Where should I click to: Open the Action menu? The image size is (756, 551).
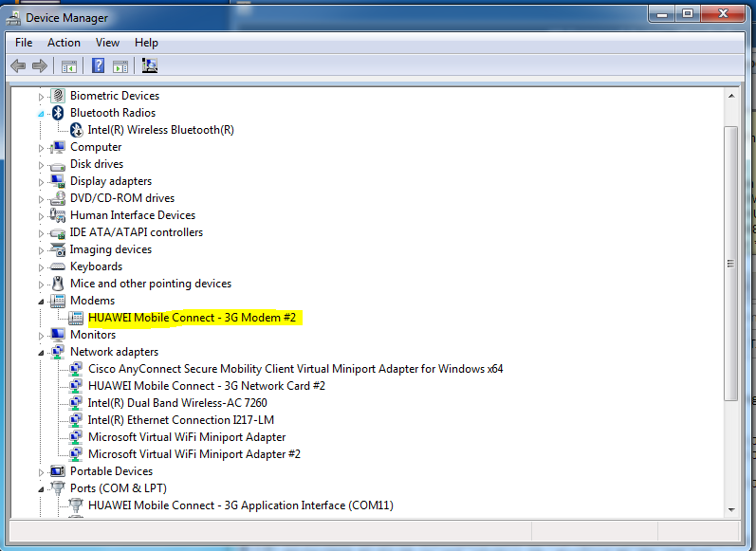pyautogui.click(x=64, y=43)
